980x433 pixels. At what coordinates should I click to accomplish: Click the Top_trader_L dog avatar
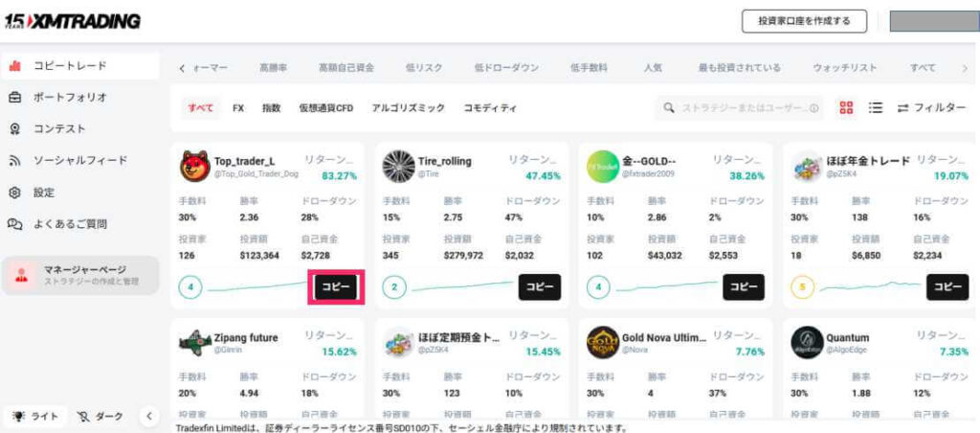tap(195, 166)
